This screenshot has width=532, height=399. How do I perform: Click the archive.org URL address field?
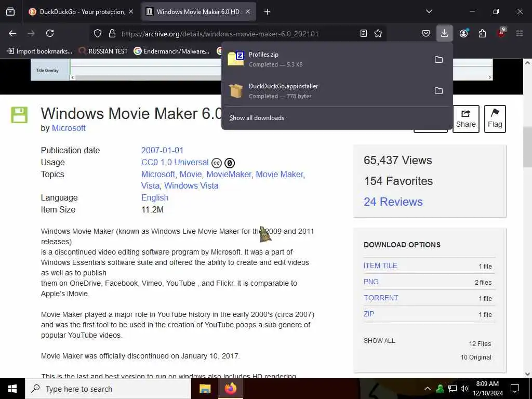tap(220, 34)
